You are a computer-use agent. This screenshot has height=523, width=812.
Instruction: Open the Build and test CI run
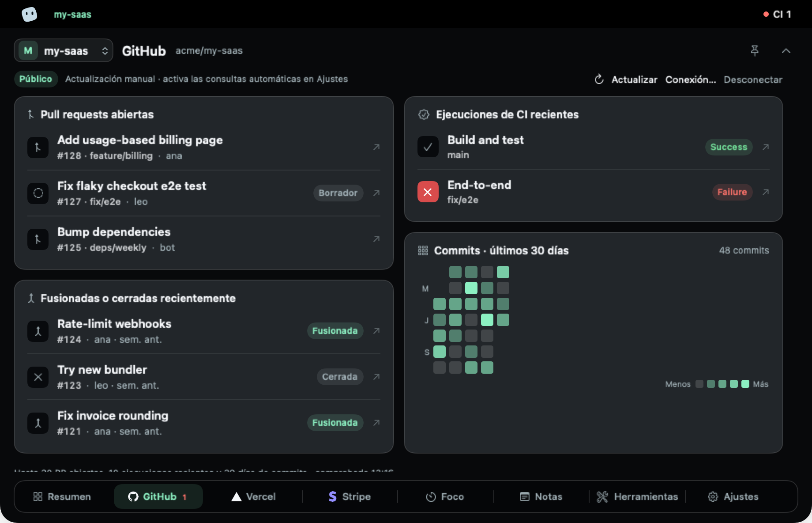(593, 147)
